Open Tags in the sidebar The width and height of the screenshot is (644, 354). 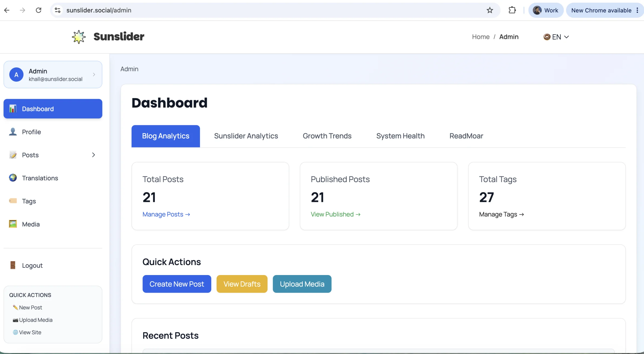tap(53, 201)
